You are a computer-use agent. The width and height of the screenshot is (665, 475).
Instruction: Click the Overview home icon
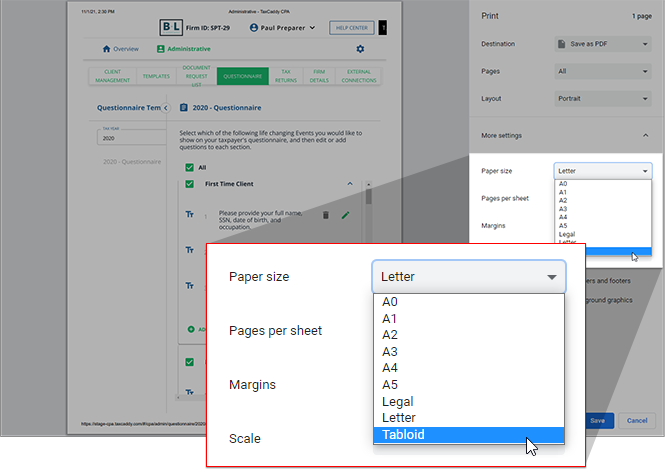[x=107, y=49]
